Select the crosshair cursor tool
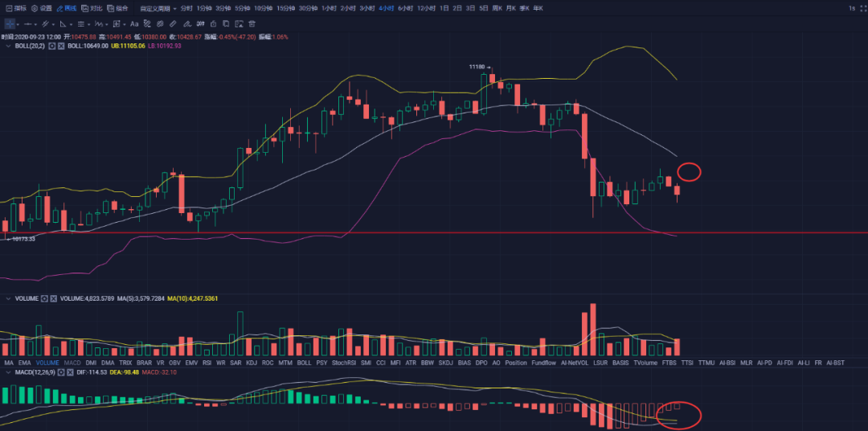Viewport: 868px width, 431px height. coord(10,24)
